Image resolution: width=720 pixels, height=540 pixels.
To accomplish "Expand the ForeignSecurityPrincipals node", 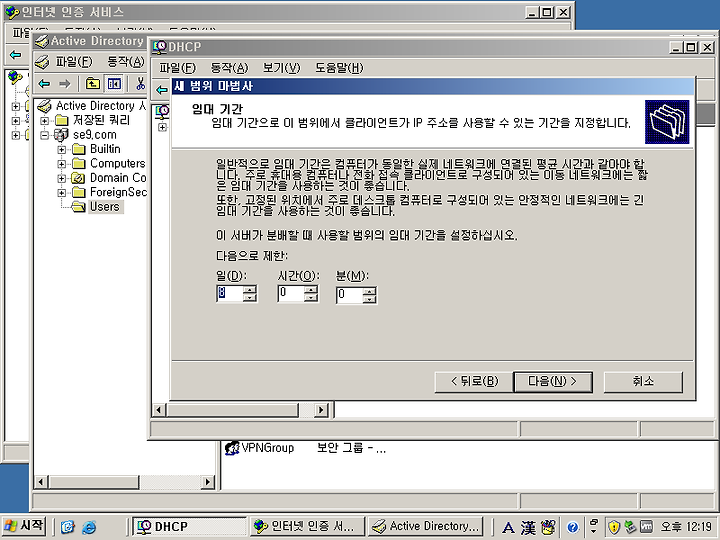I will click(x=62, y=193).
